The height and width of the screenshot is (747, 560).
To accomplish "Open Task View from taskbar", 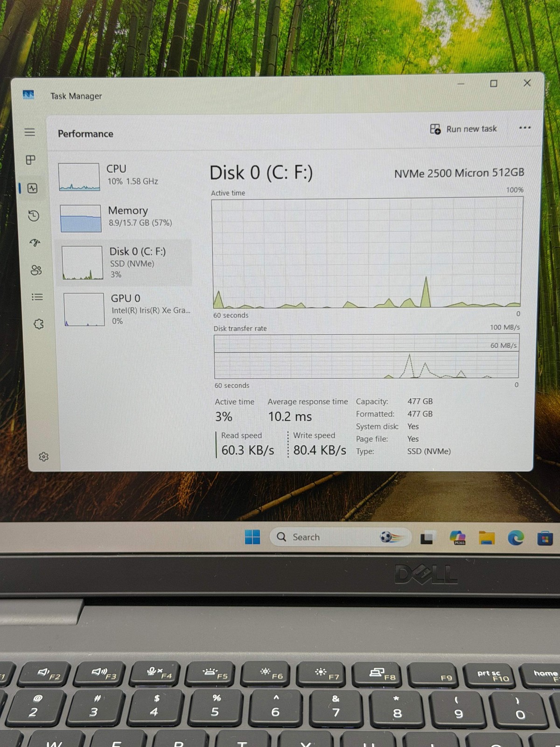I will pyautogui.click(x=427, y=538).
